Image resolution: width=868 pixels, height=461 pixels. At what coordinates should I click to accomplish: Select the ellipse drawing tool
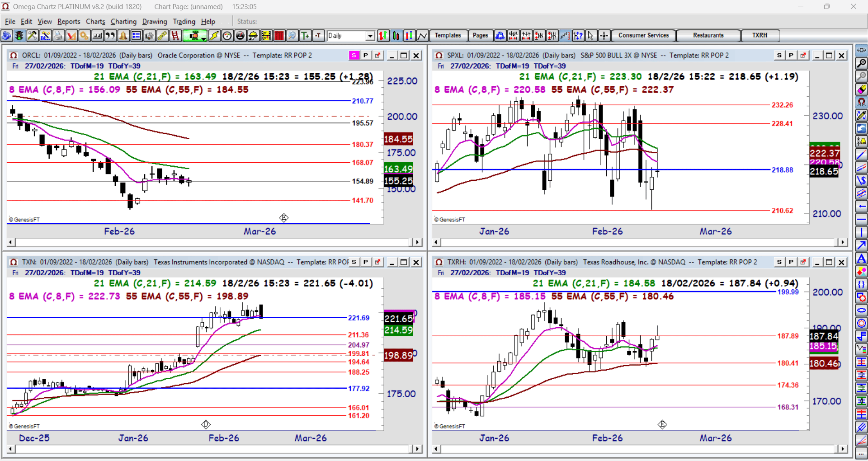point(861,310)
